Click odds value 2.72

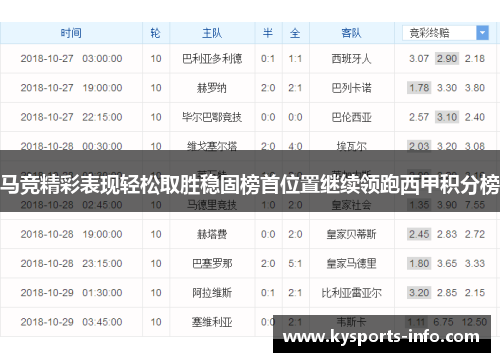475,234
